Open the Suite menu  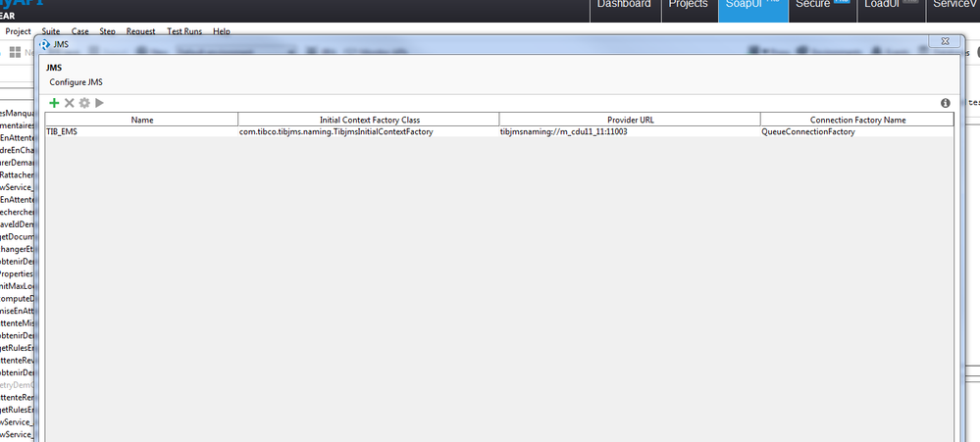click(x=51, y=31)
